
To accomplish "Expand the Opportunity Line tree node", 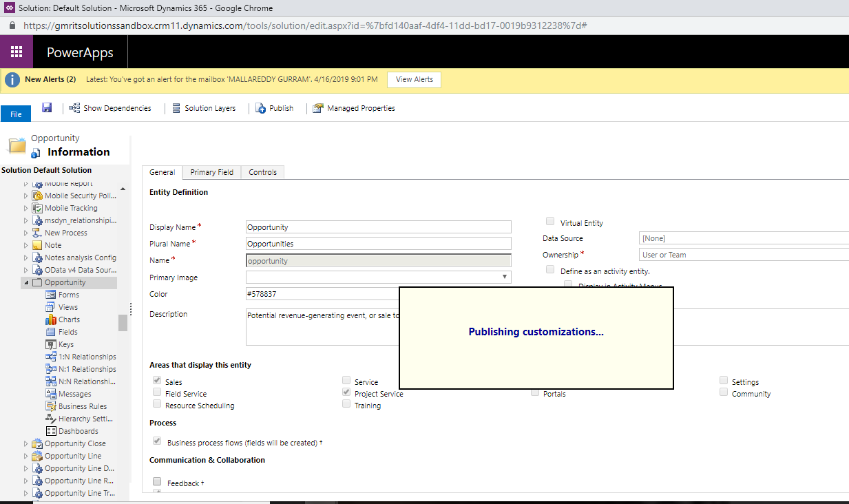I will click(27, 456).
